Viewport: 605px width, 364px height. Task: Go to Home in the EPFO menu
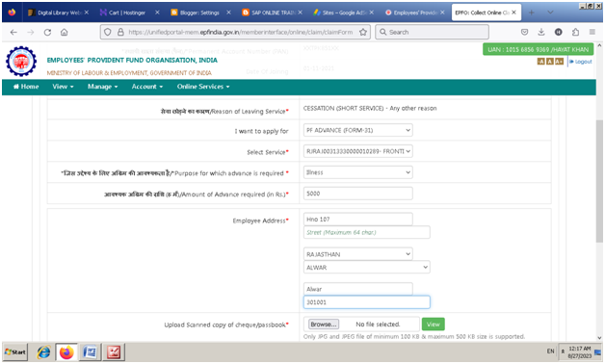[26, 87]
